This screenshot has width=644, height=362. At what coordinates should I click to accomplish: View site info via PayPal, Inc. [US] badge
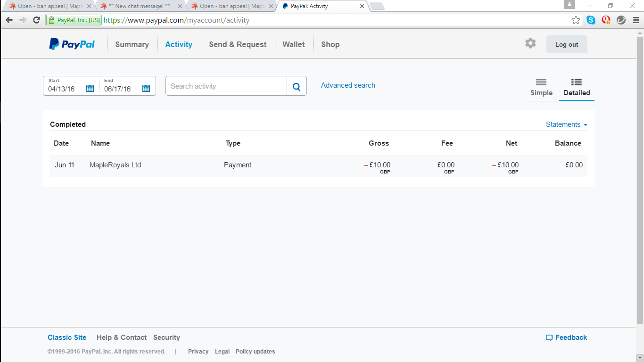tap(74, 20)
